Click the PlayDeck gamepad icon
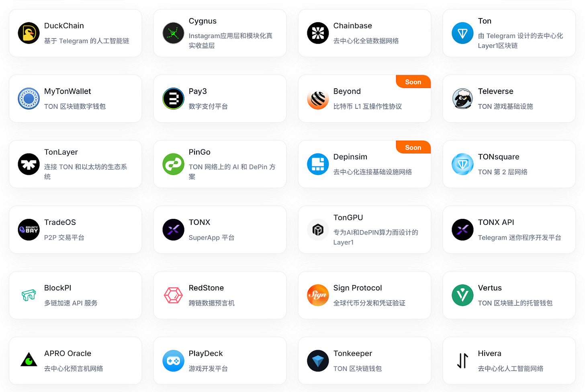The image size is (585, 392). 173,361
